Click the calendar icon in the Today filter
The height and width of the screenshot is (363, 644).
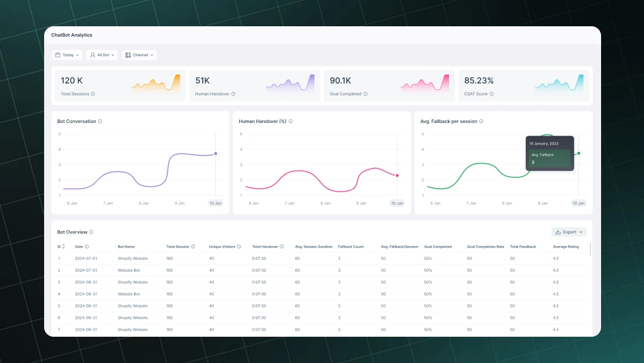pos(57,55)
